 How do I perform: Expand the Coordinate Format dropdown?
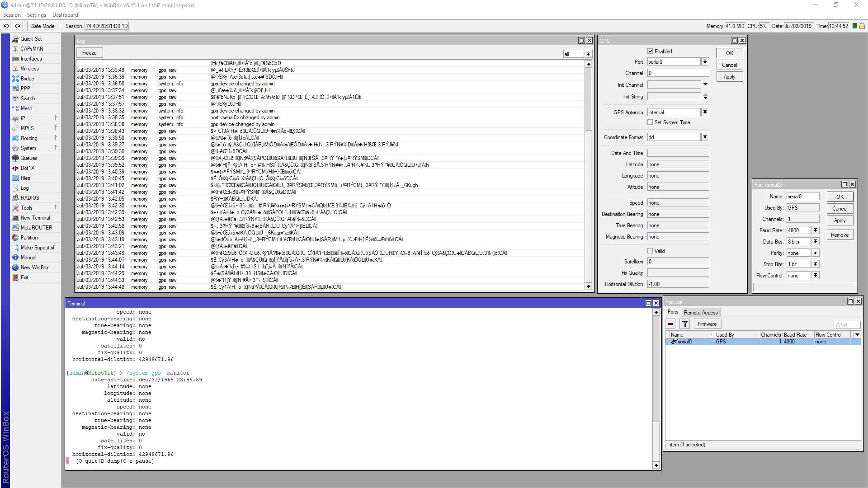(x=705, y=137)
